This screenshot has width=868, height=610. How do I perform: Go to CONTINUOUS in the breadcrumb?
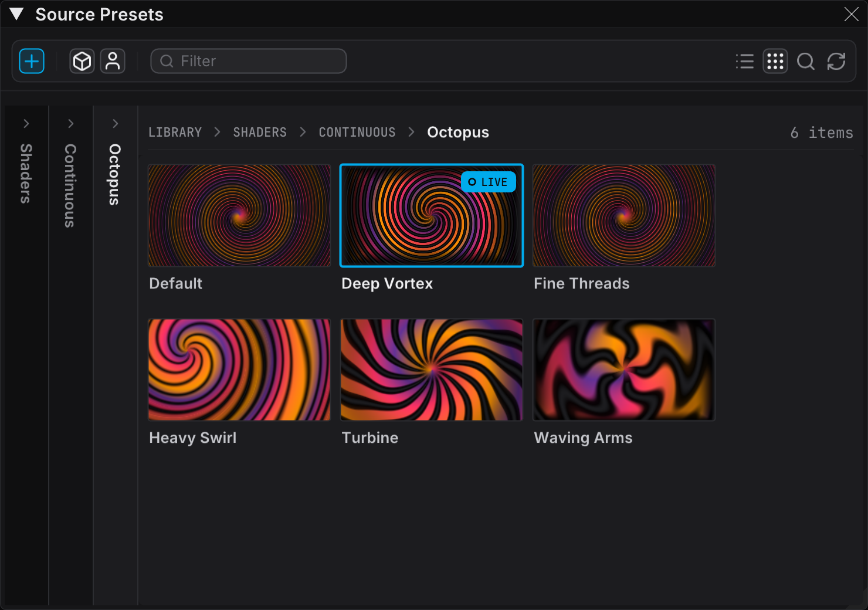point(357,133)
